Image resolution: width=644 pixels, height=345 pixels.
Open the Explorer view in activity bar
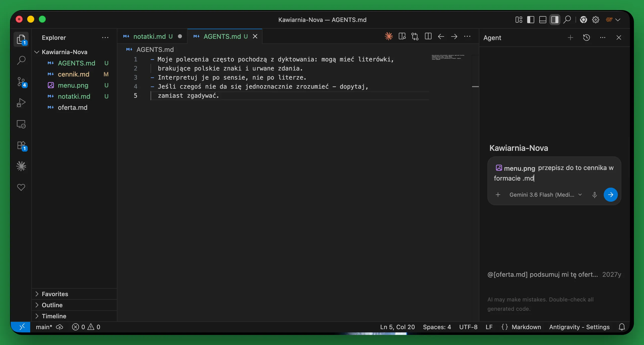coord(21,40)
